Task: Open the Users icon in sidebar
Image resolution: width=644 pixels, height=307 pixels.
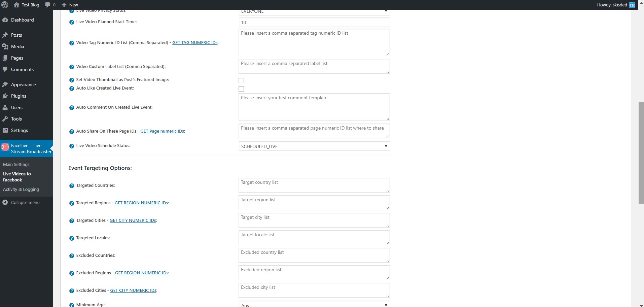Action: coord(5,107)
